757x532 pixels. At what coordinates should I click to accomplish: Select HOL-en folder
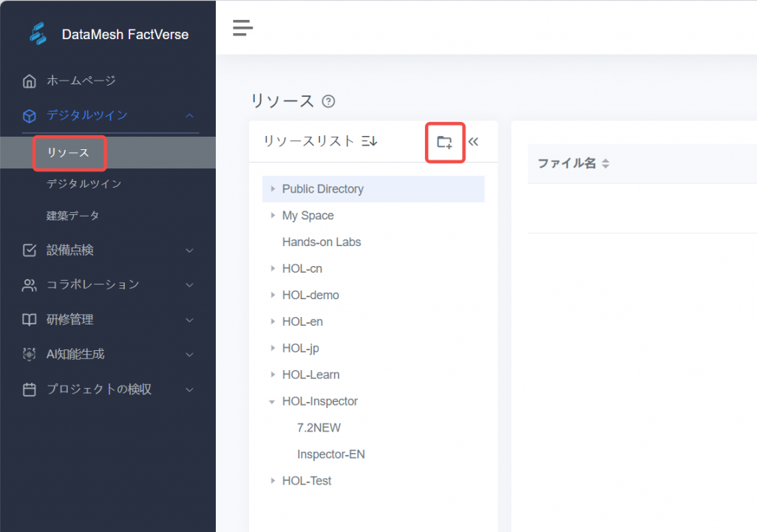point(302,321)
